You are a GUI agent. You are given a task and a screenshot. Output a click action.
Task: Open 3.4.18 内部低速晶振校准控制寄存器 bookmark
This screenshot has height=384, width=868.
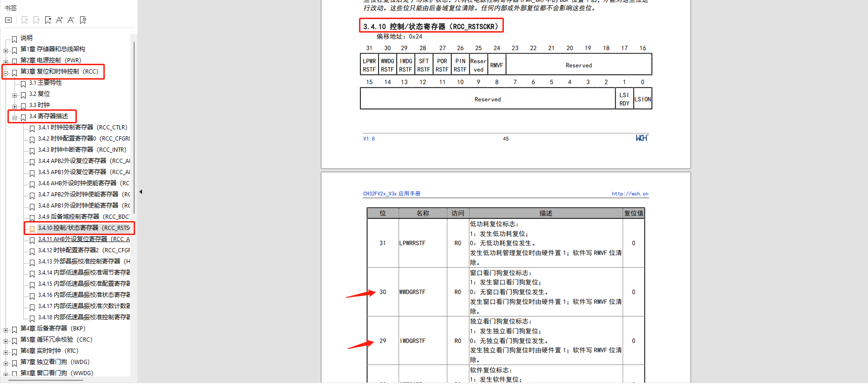tap(84, 317)
